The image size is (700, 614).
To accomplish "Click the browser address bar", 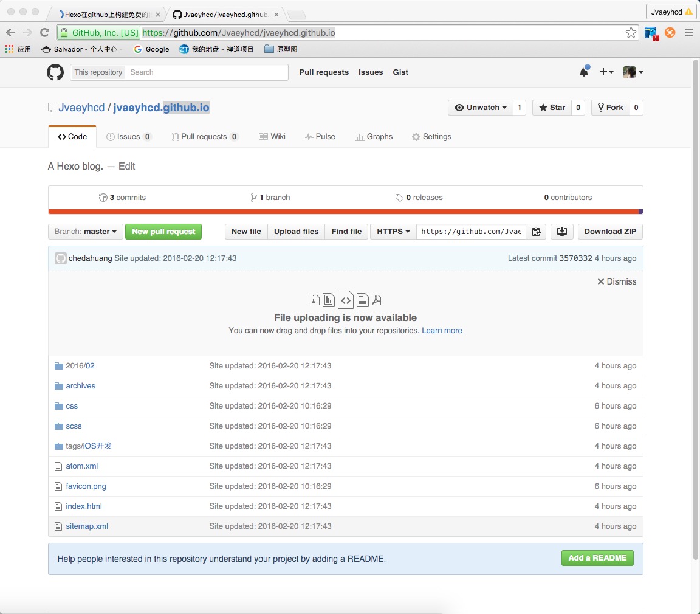I will (x=348, y=33).
